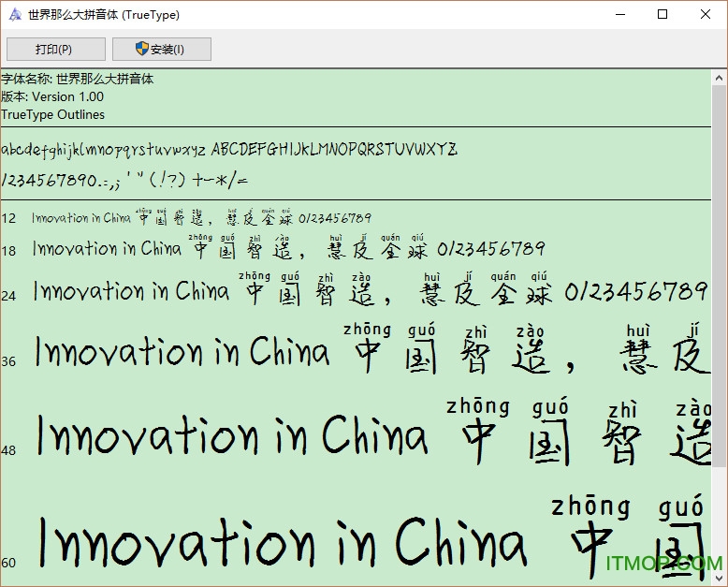Click the 60-point size label
728x587 pixels.
point(8,562)
